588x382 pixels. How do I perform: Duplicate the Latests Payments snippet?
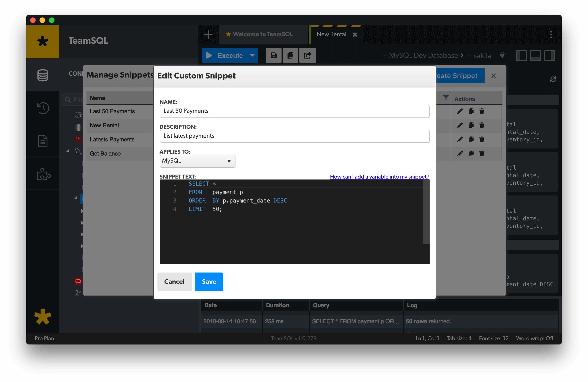coord(471,140)
